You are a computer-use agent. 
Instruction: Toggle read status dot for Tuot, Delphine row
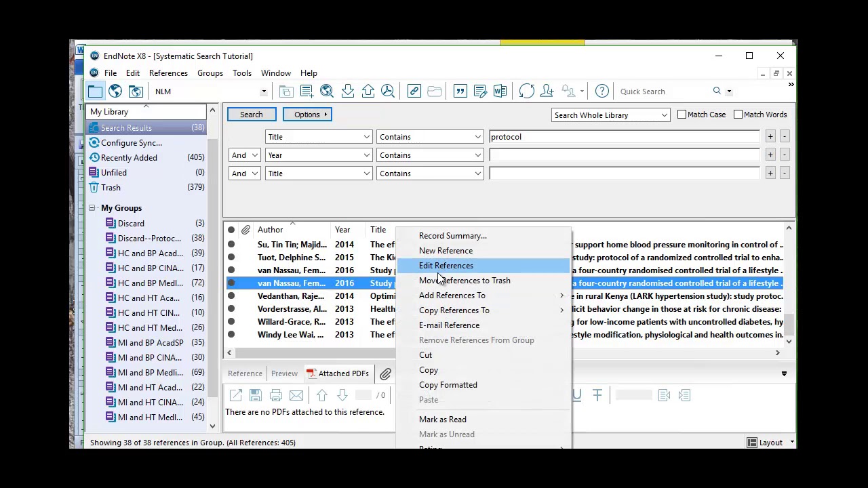tap(231, 258)
